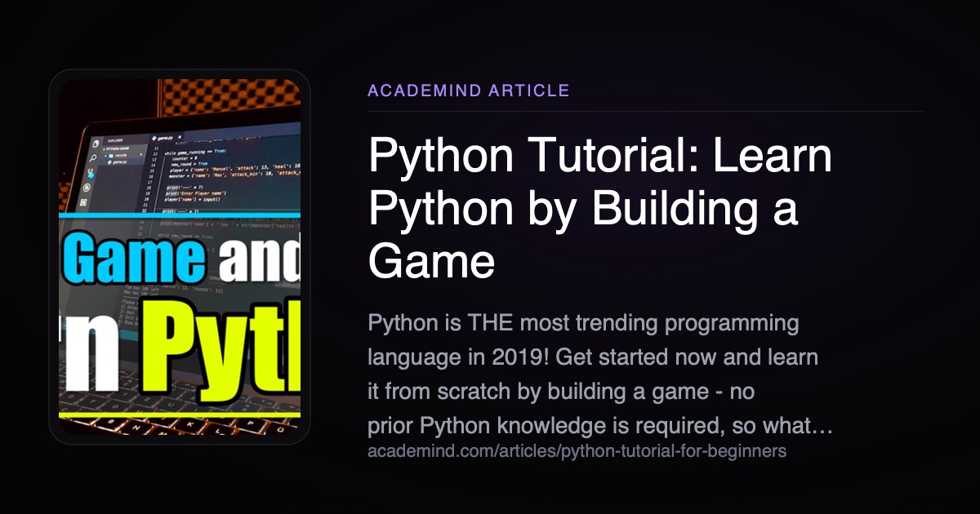Click the Python game tutorial thumbnail image

pos(180,257)
